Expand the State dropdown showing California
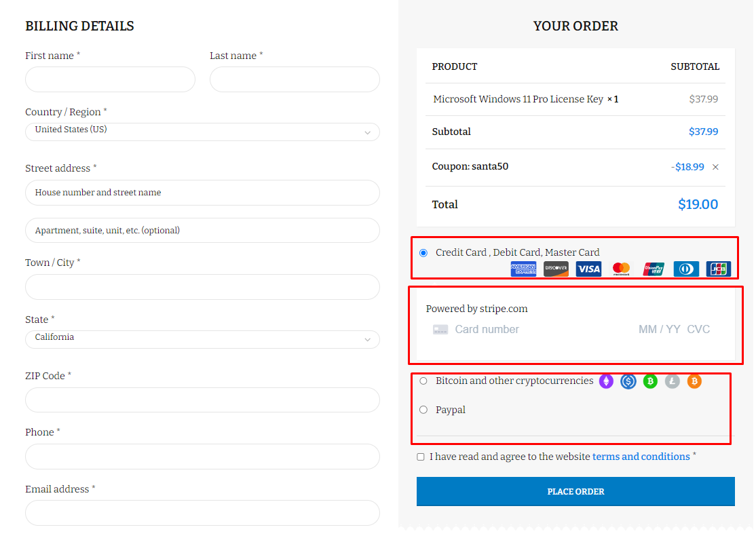This screenshot has width=756, height=540. coord(202,339)
